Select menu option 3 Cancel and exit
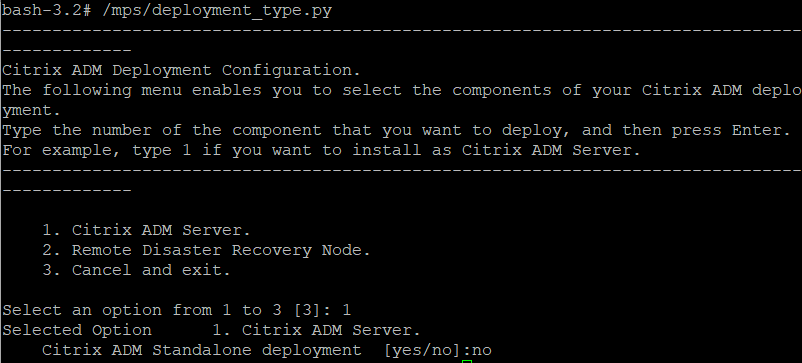802x363 pixels. click(137, 270)
